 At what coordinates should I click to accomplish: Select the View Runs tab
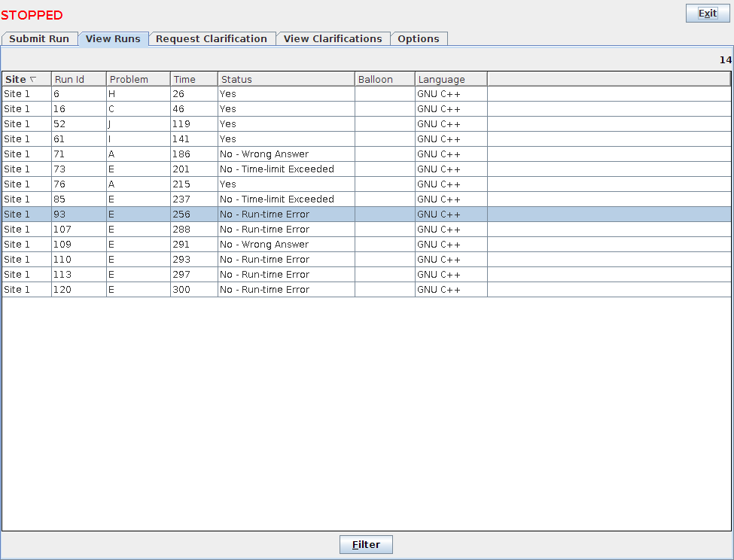click(x=113, y=39)
